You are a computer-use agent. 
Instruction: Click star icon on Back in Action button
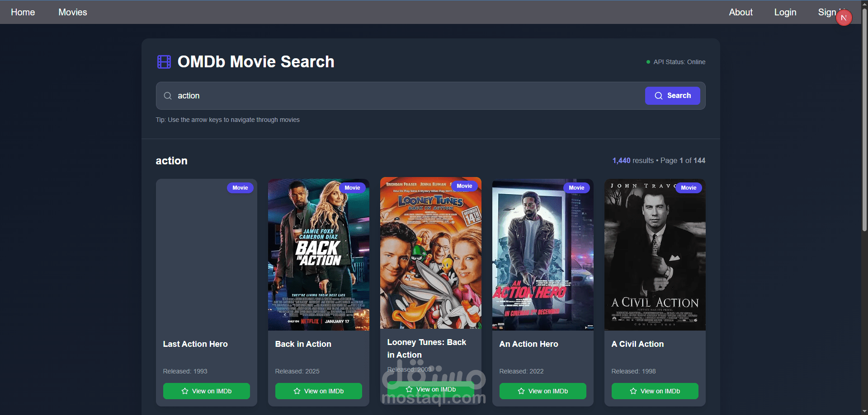(297, 391)
